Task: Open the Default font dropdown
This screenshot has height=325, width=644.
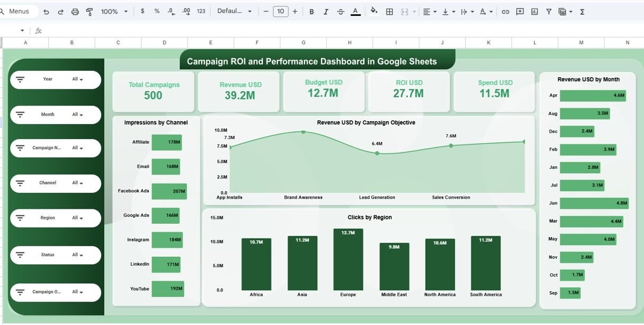Action: tap(234, 12)
